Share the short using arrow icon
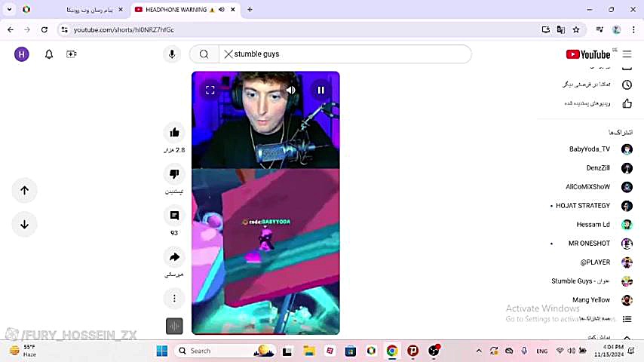Screen dimensions: 644x362 coord(174,257)
